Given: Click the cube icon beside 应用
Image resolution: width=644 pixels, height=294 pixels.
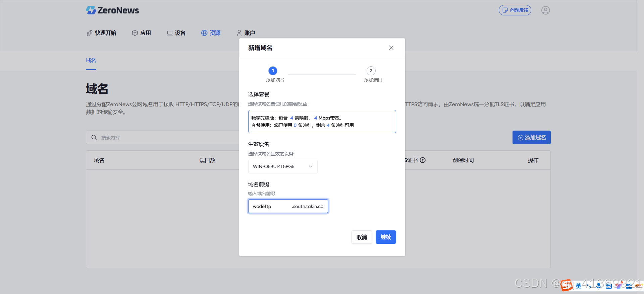Looking at the screenshot, I should pyautogui.click(x=135, y=33).
